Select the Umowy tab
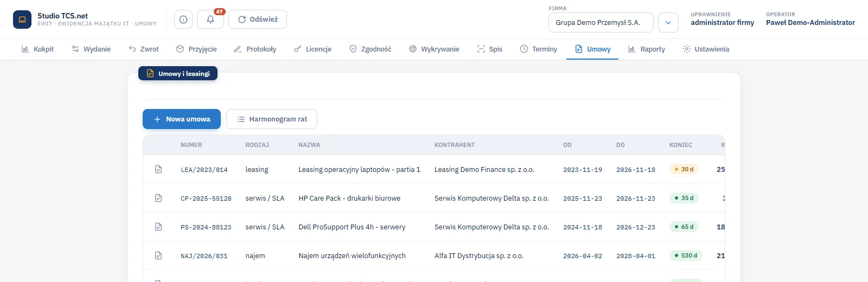868x282 pixels. pos(592,49)
